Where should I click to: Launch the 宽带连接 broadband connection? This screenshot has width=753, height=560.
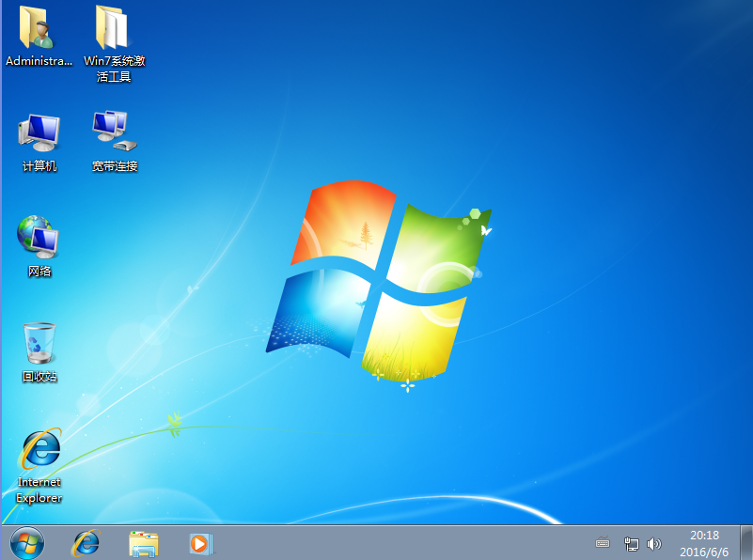113,132
